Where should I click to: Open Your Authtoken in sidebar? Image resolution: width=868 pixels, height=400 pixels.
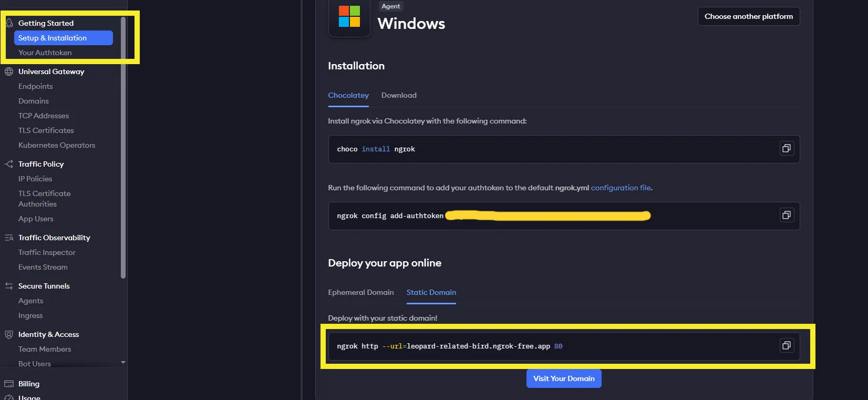[x=45, y=53]
